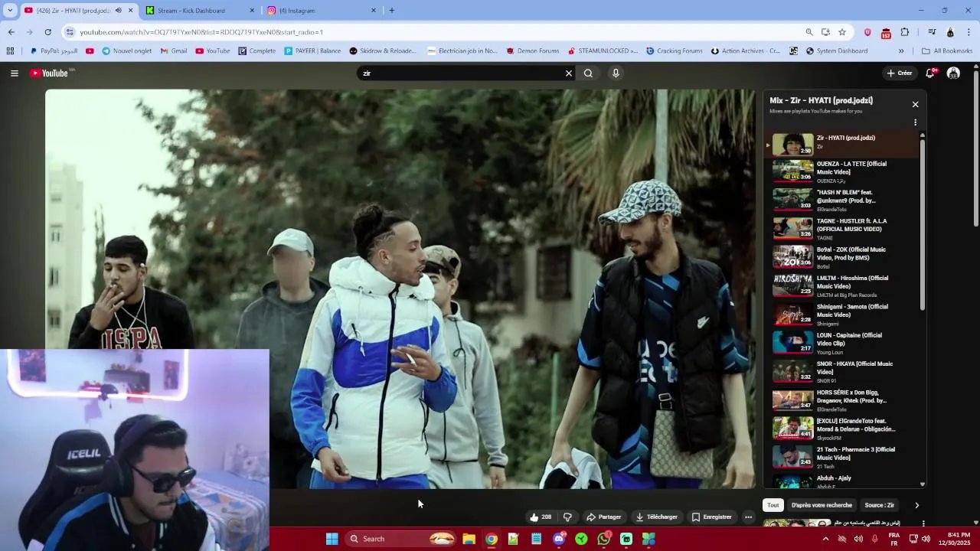Open YouTube notifications bell

coord(930,73)
